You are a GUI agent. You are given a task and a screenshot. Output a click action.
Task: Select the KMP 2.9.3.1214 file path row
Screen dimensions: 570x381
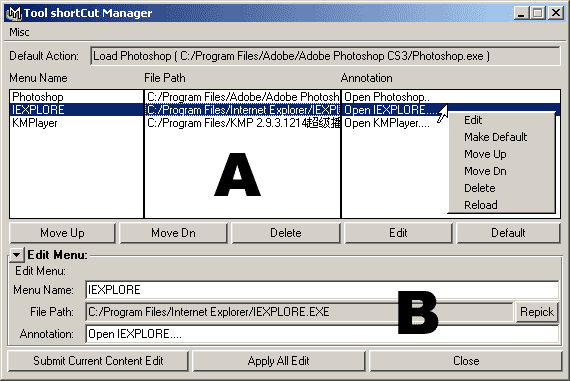242,123
